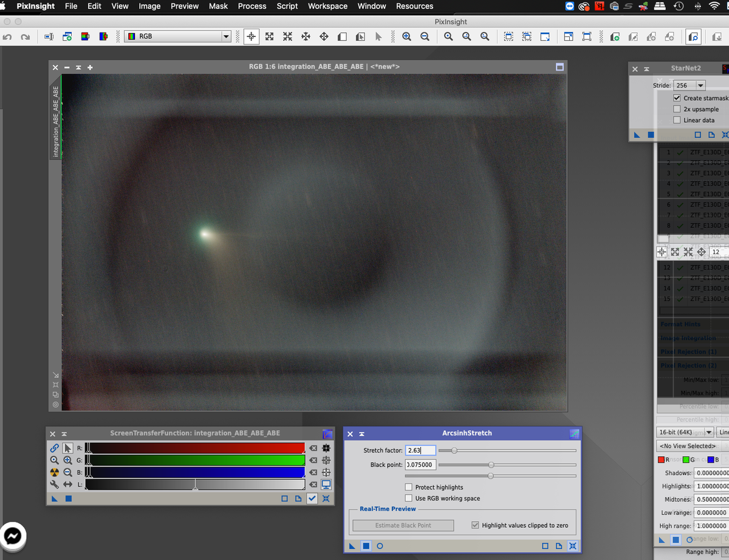Enable Linear data in StarNet2
This screenshot has width=729, height=560.
tap(677, 120)
